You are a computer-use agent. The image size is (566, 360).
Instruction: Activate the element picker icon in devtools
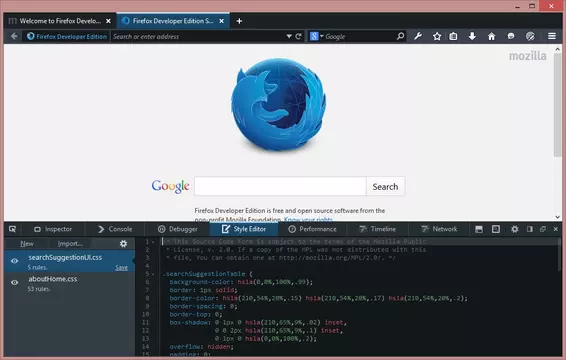click(13, 229)
